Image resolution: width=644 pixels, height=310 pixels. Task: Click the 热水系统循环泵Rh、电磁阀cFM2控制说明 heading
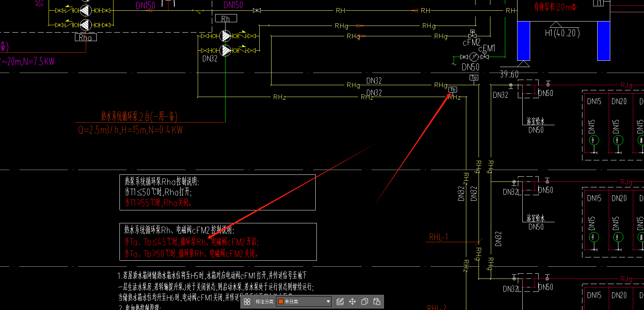point(179,230)
